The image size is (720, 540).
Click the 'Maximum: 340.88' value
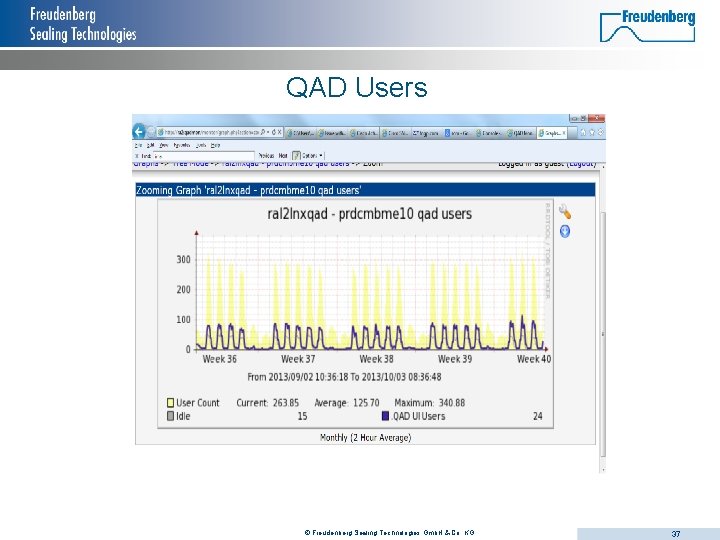click(429, 403)
